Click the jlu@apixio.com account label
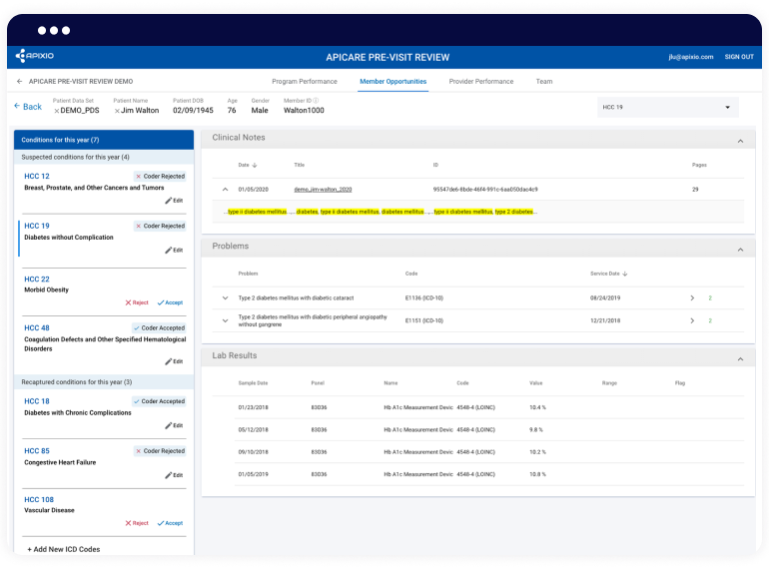The width and height of the screenshot is (769, 569). pyautogui.click(x=691, y=57)
